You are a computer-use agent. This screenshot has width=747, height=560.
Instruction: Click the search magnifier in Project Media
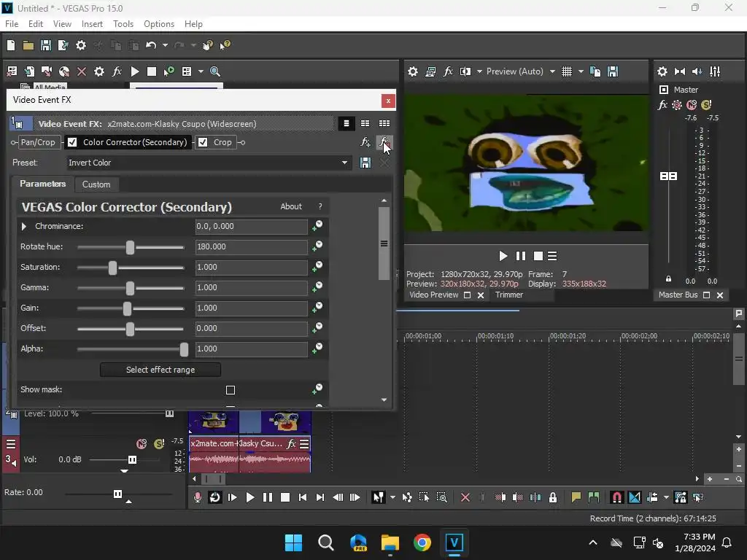pos(215,71)
